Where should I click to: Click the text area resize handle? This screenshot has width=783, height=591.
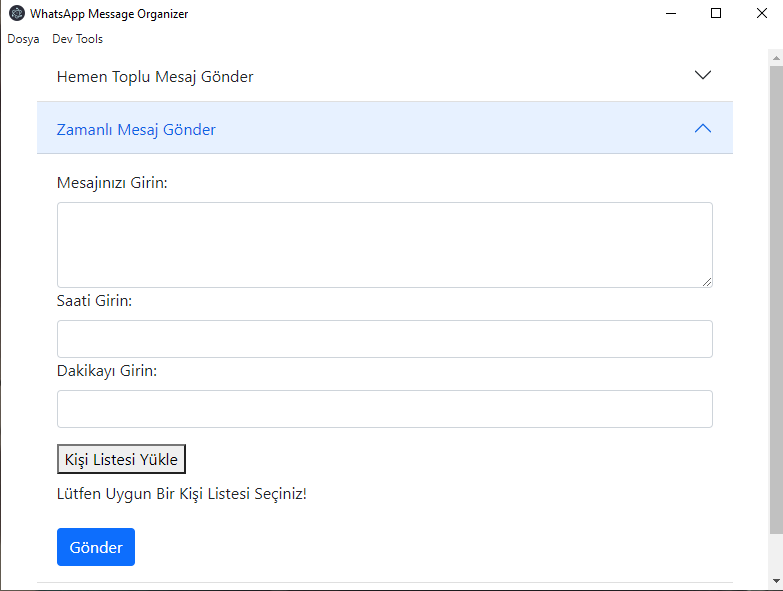click(x=707, y=282)
